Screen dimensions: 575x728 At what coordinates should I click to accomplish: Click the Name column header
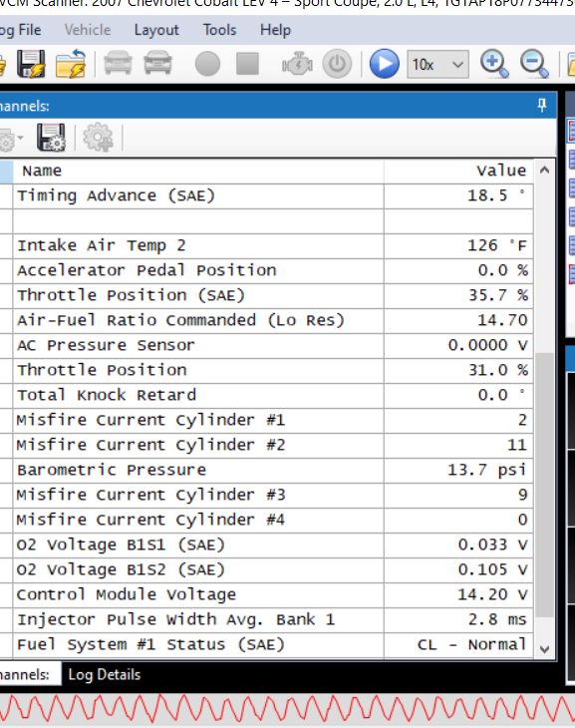(x=198, y=171)
